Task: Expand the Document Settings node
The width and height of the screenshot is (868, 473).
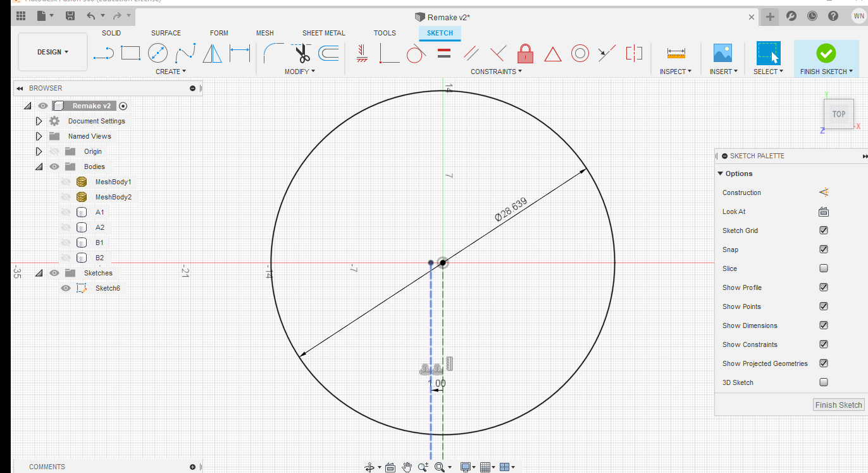Action: click(39, 121)
